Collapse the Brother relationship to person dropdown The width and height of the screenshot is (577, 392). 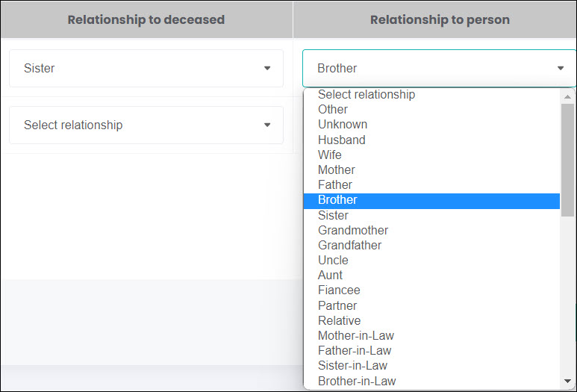click(x=440, y=69)
